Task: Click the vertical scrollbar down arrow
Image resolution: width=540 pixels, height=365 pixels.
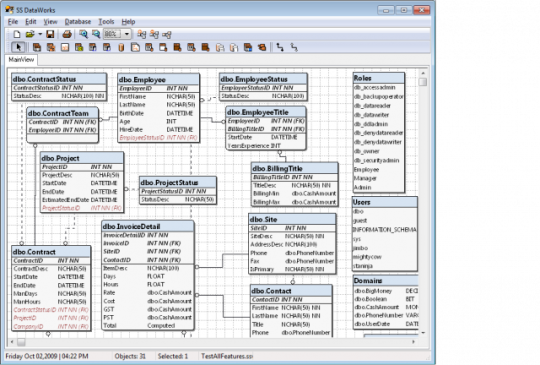Action: [423, 333]
